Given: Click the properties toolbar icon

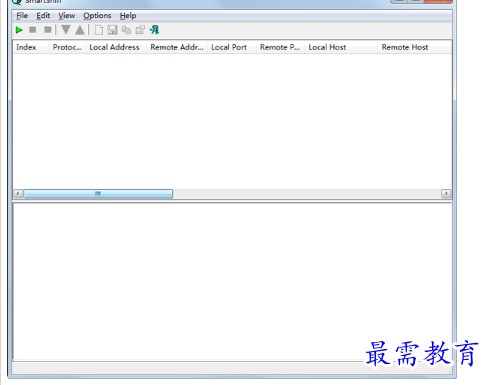Looking at the screenshot, I should click(x=140, y=30).
